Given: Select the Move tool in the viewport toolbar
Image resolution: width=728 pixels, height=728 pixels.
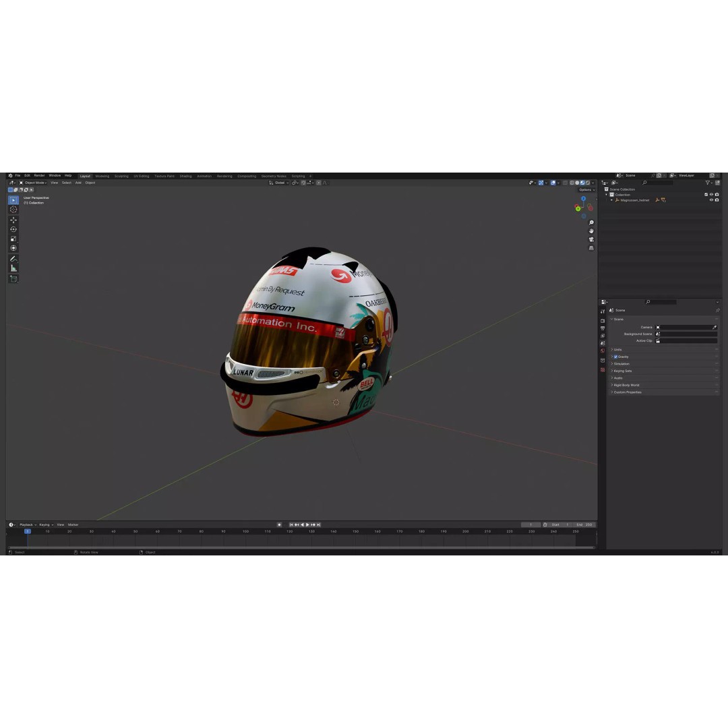Looking at the screenshot, I should (13, 220).
